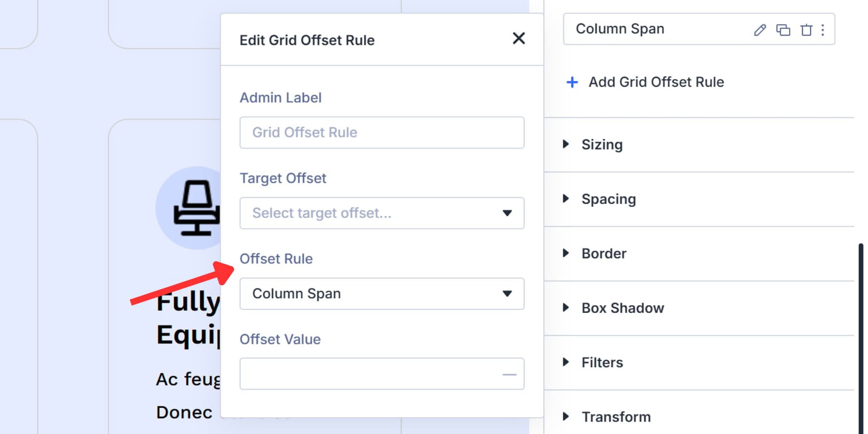
Task: Click Add Grid Offset Rule
Action: (x=655, y=82)
